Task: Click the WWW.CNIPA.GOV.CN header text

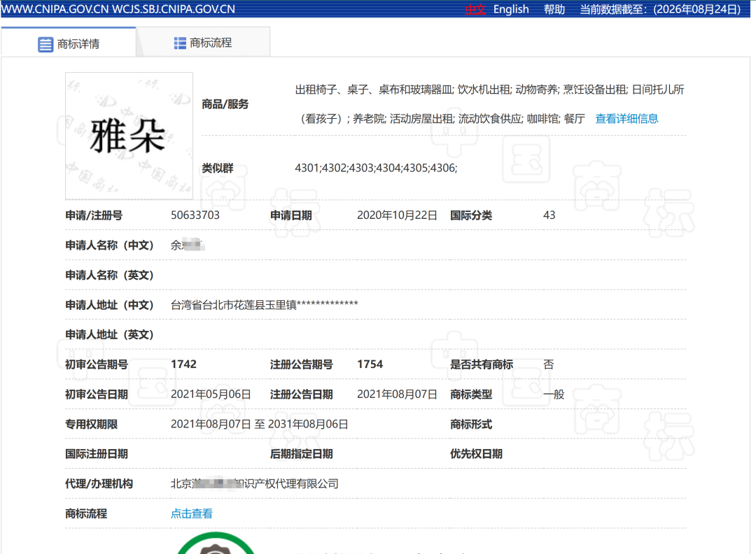Action: point(55,9)
